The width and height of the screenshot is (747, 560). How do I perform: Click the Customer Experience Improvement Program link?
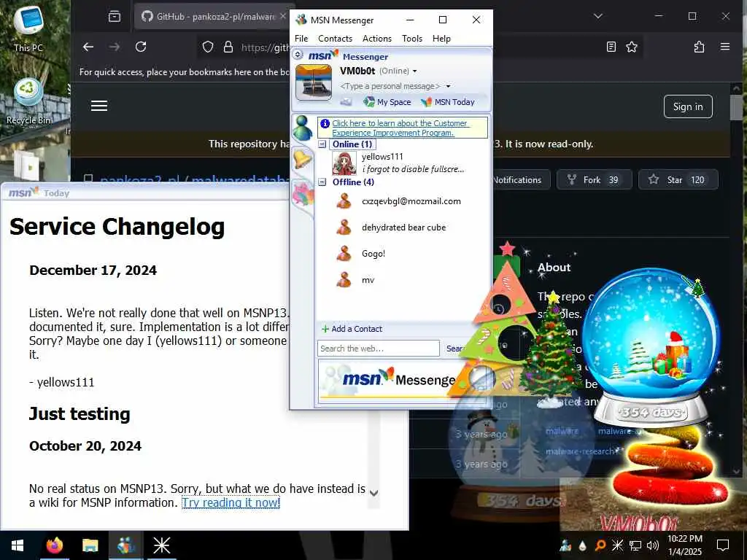coord(400,128)
